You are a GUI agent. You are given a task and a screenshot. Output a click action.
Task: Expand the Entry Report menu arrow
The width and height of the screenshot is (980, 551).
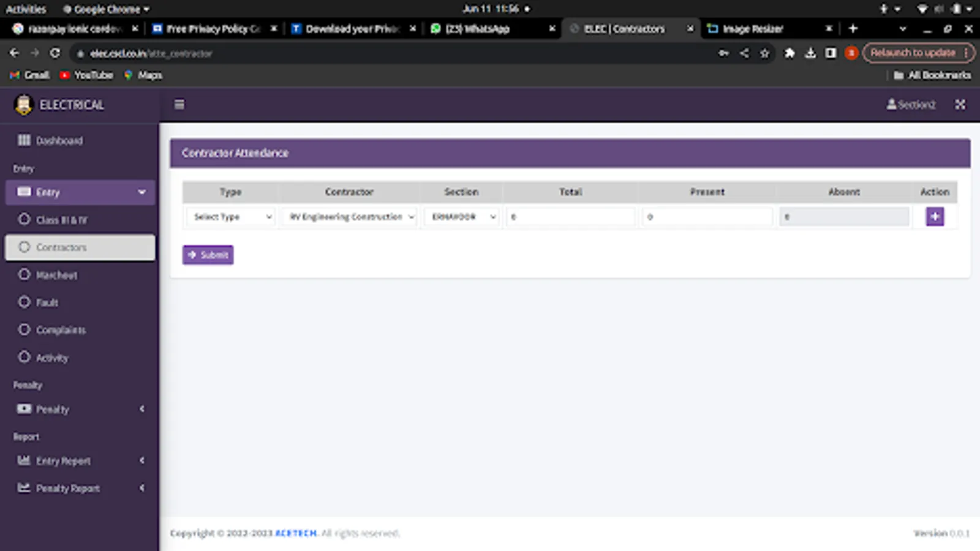point(142,460)
